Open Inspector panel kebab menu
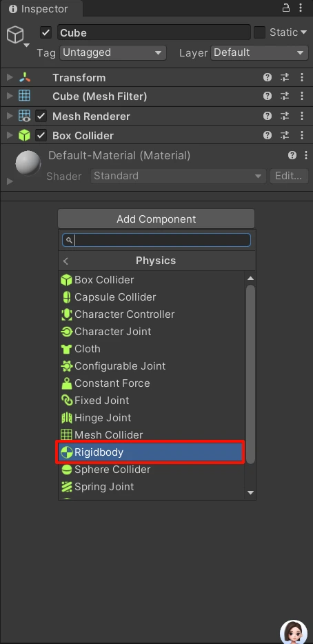The image size is (313, 644). (x=302, y=8)
